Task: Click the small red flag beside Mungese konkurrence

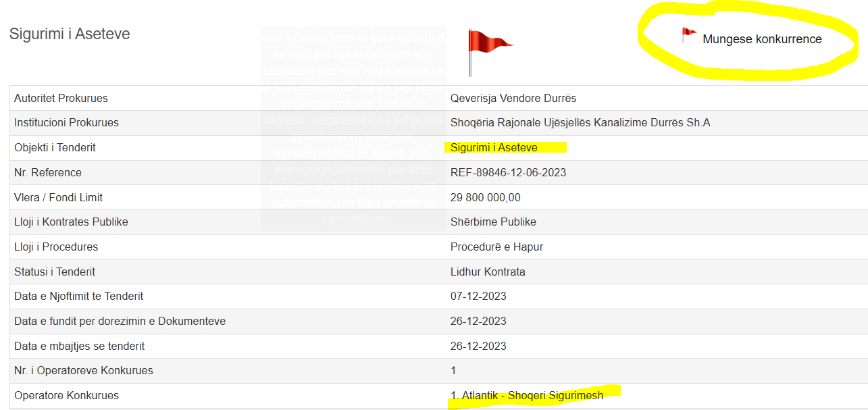Action: [688, 34]
